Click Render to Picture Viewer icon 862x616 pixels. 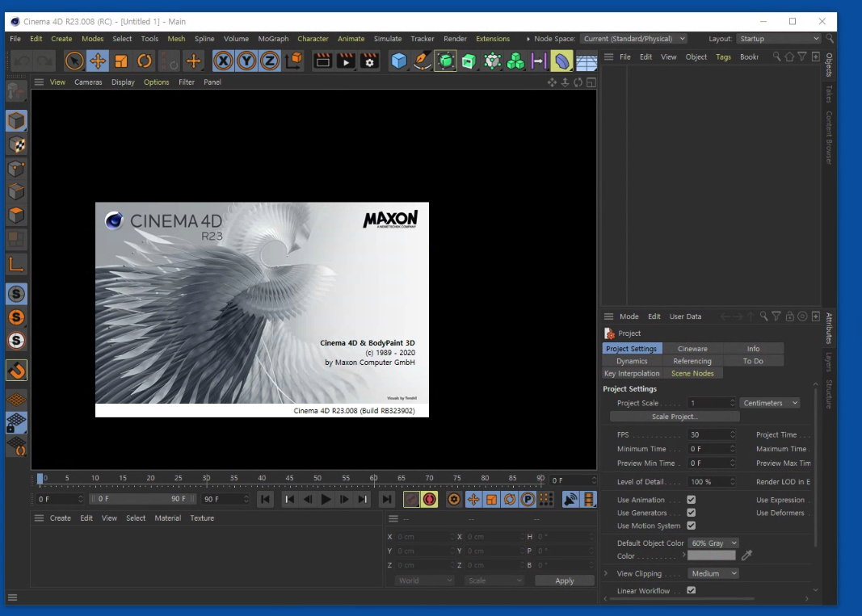(347, 61)
